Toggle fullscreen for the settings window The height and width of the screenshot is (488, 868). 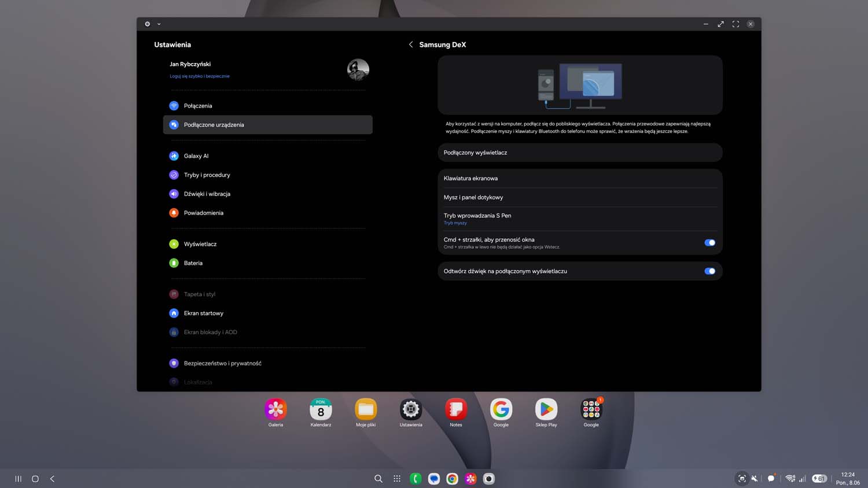(x=735, y=24)
